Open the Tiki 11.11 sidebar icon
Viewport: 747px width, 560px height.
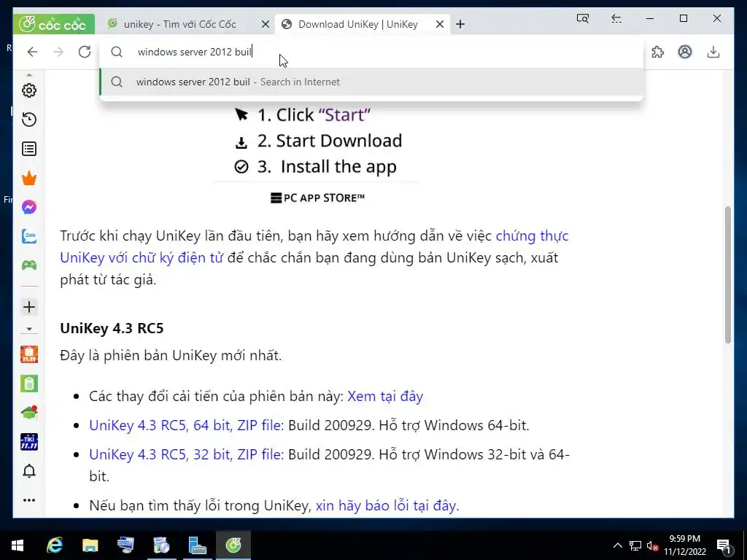click(x=29, y=442)
